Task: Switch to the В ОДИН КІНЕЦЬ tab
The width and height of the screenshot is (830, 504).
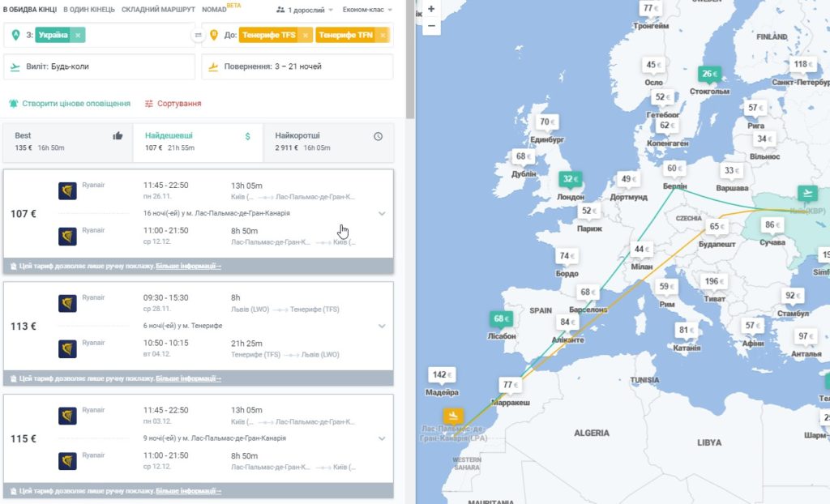Action: (x=89, y=10)
